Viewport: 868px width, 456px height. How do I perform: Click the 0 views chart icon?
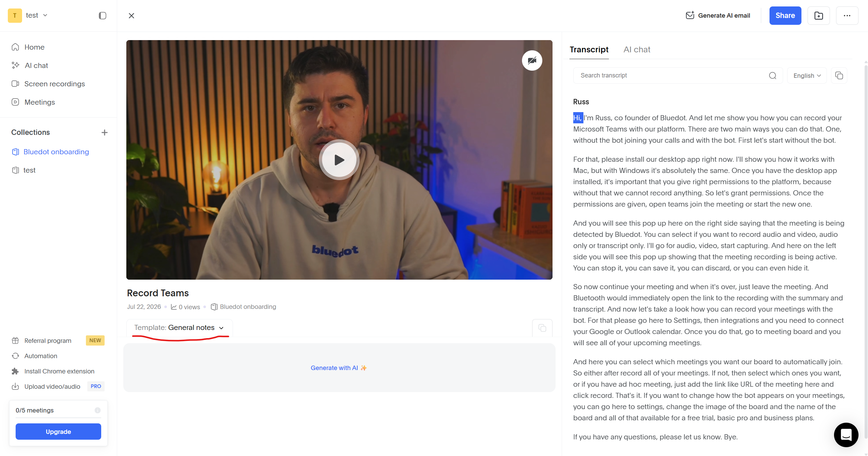click(174, 307)
